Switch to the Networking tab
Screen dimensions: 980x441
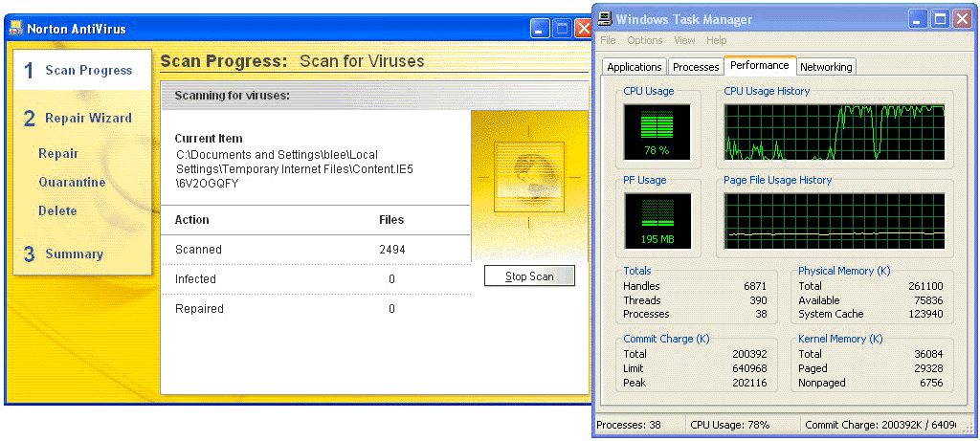coord(826,67)
